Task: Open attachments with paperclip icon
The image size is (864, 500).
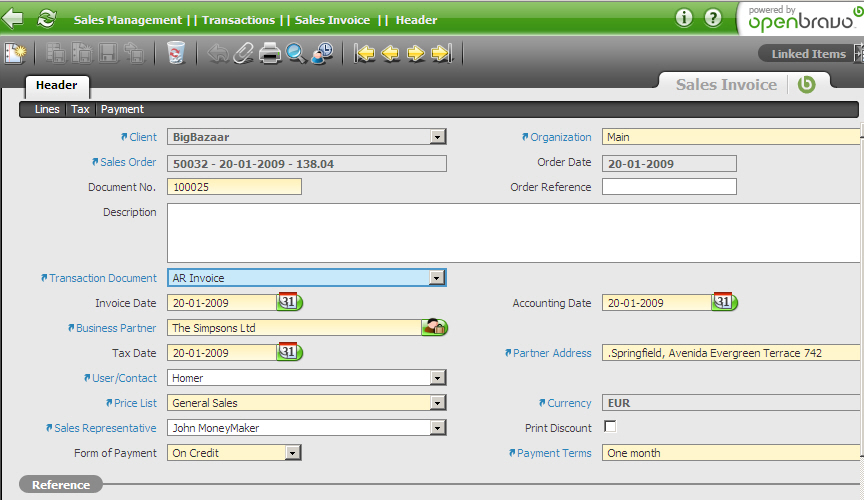Action: pos(243,53)
